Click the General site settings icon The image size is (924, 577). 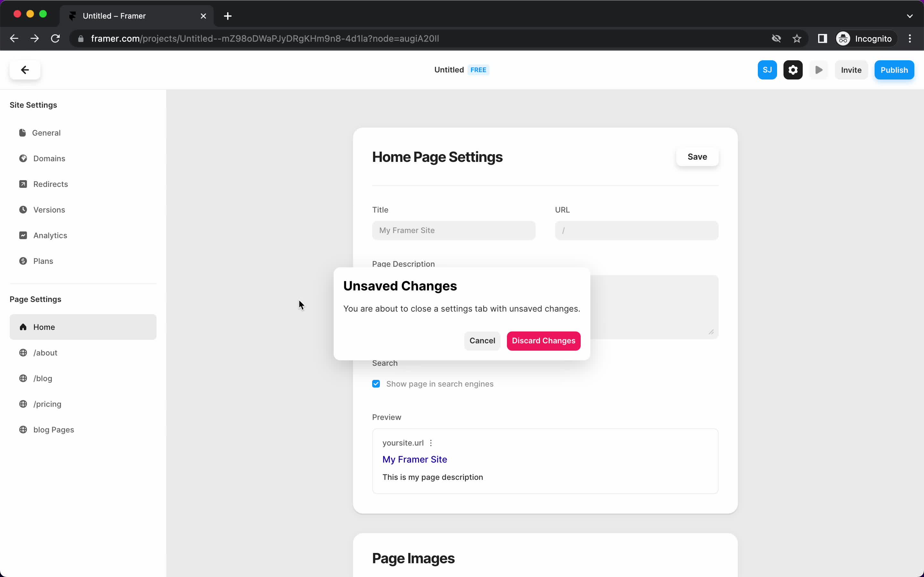(x=22, y=132)
